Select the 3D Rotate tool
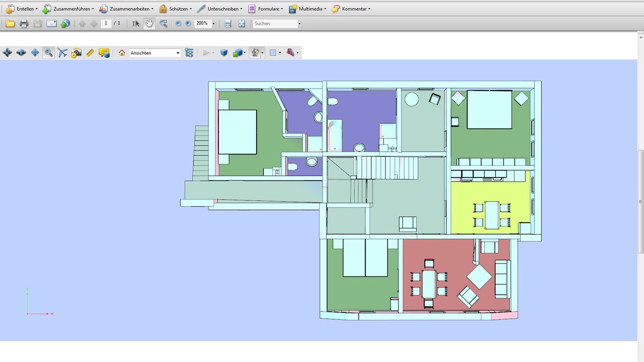The height and width of the screenshot is (362, 644). click(x=8, y=53)
